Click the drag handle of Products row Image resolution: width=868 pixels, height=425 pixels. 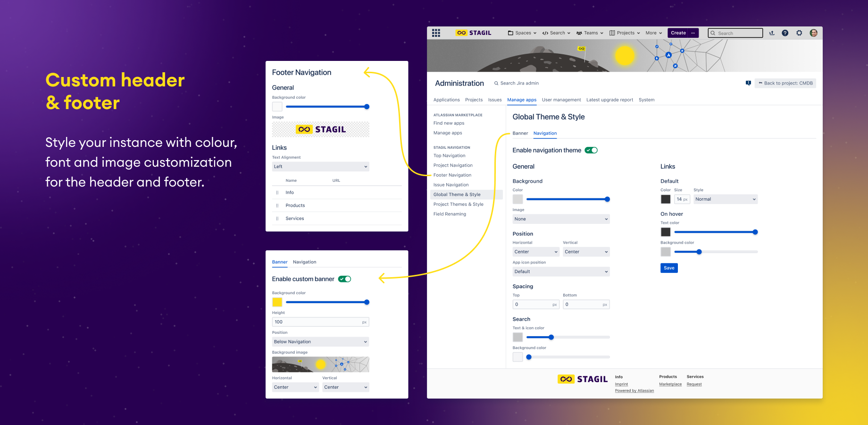click(277, 205)
